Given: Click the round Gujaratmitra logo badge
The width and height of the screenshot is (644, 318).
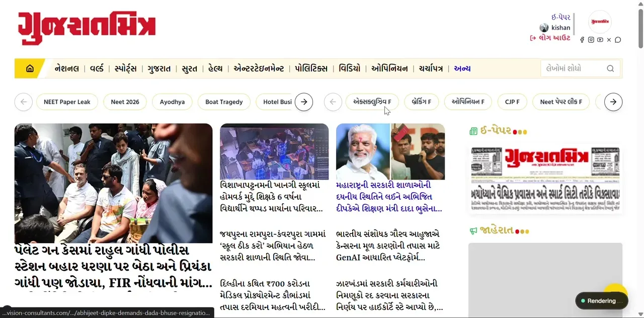Looking at the screenshot, I should (x=600, y=22).
